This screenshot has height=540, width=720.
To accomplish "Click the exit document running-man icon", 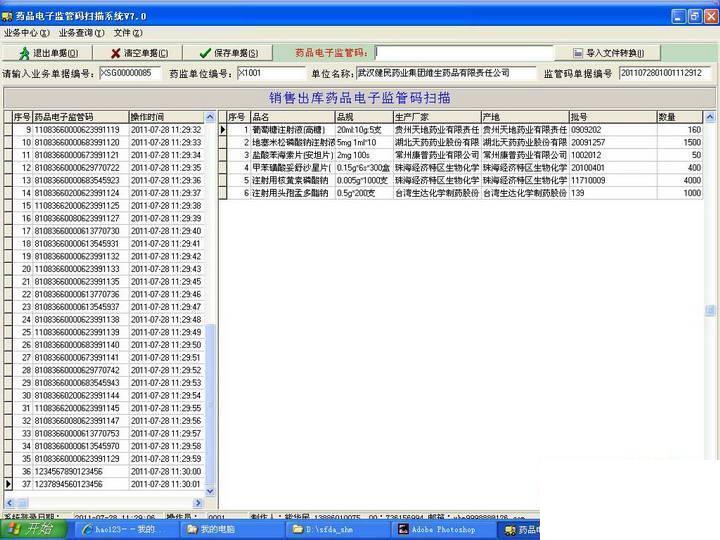I will pos(24,53).
